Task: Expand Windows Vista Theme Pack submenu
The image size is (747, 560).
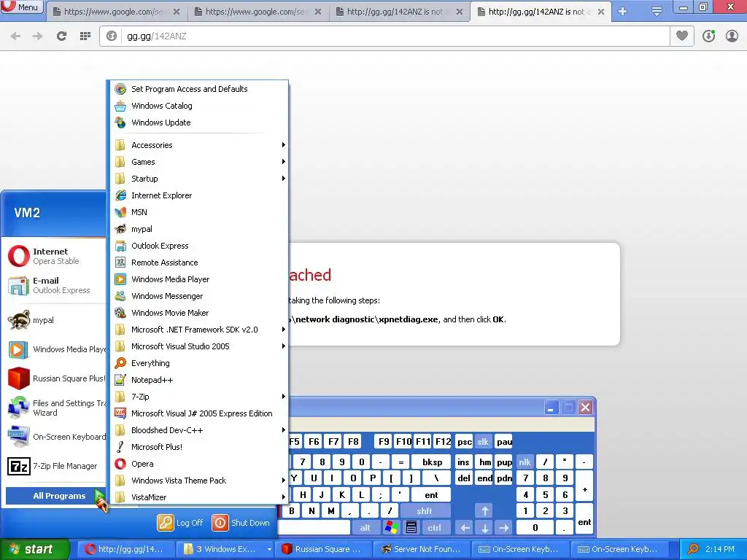Action: [198, 481]
